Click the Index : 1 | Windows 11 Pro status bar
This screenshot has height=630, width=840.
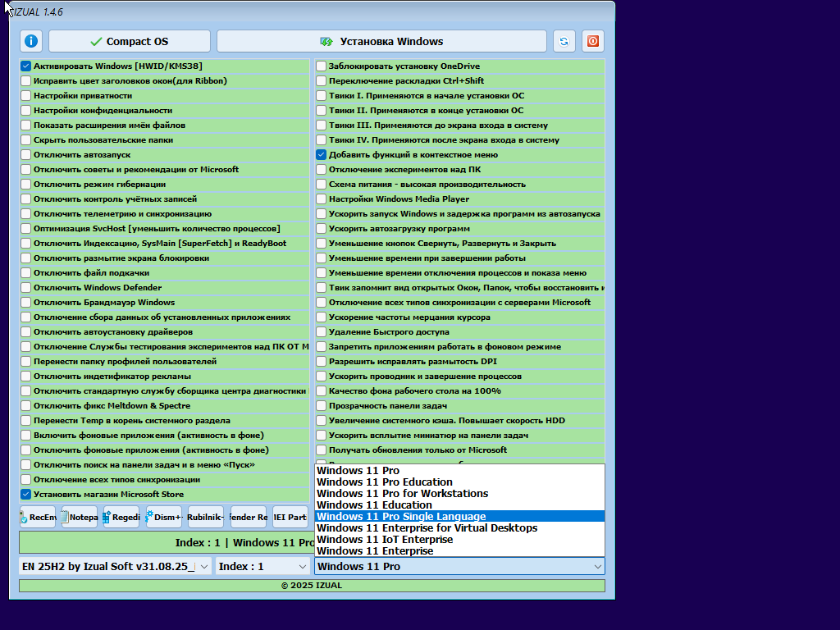click(167, 543)
